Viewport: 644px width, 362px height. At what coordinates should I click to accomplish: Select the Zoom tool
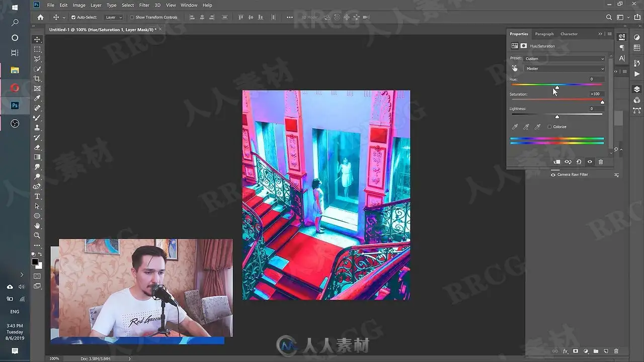pos(37,235)
